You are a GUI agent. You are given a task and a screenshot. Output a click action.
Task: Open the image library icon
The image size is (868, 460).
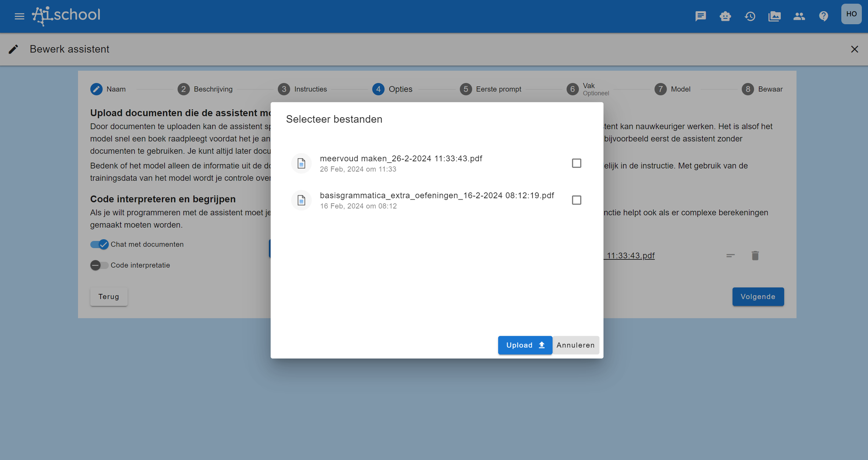click(775, 16)
